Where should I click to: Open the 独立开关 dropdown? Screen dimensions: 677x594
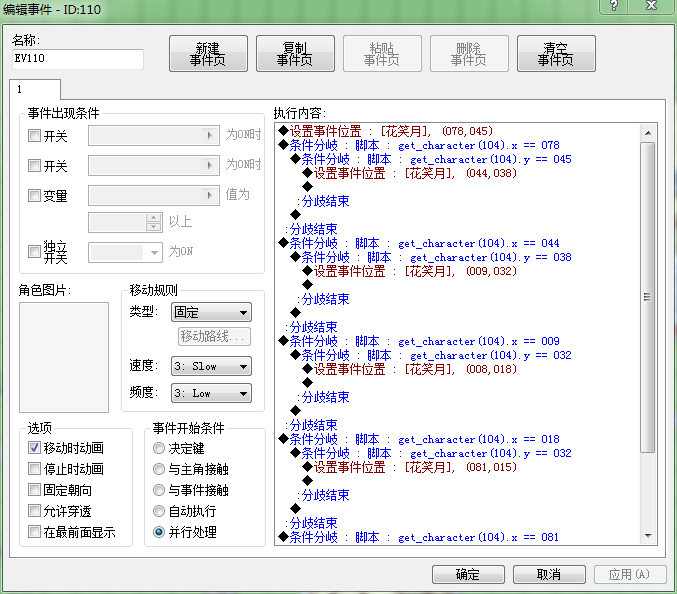pyautogui.click(x=126, y=253)
